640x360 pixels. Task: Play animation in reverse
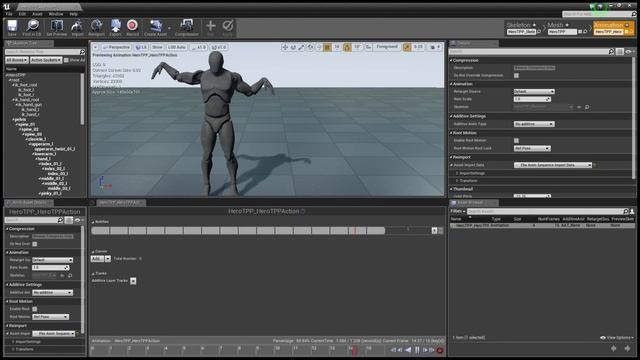(x=408, y=350)
